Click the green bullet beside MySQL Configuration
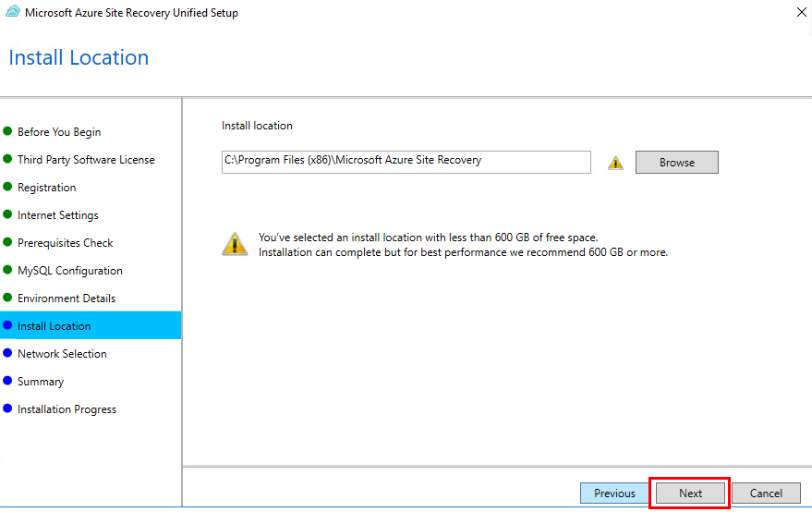The height and width of the screenshot is (512, 812). (x=7, y=270)
